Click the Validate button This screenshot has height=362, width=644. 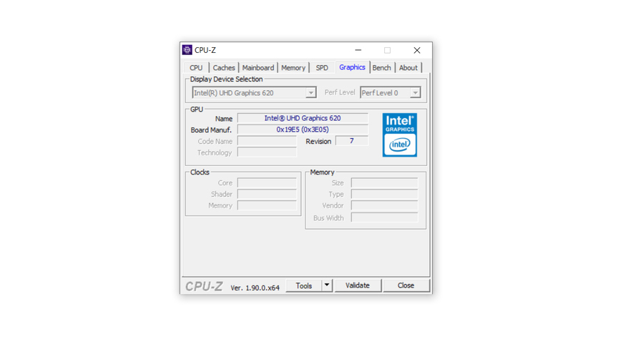[x=358, y=285]
